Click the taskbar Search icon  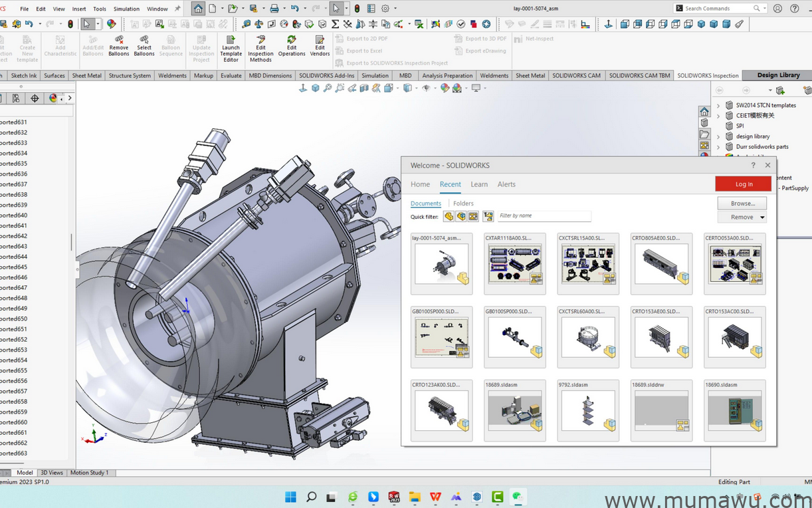(x=311, y=497)
